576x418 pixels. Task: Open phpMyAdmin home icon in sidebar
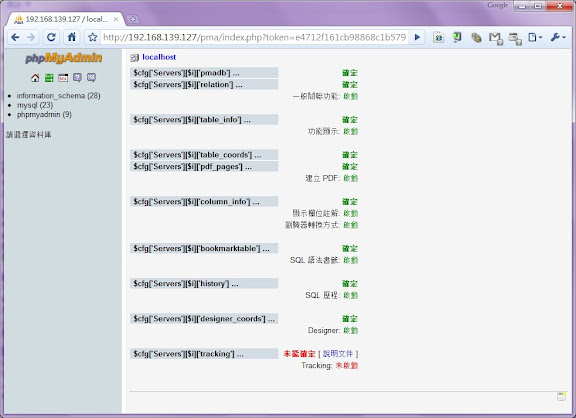(x=35, y=78)
